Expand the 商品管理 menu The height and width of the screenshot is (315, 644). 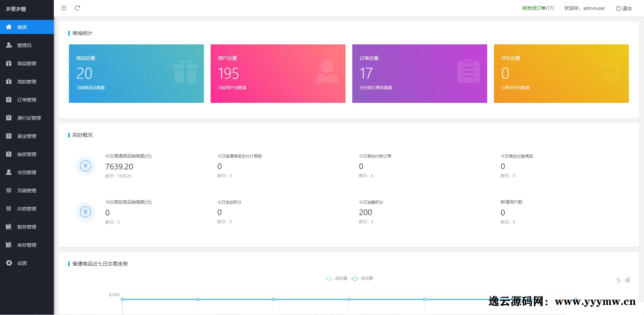[x=27, y=63]
